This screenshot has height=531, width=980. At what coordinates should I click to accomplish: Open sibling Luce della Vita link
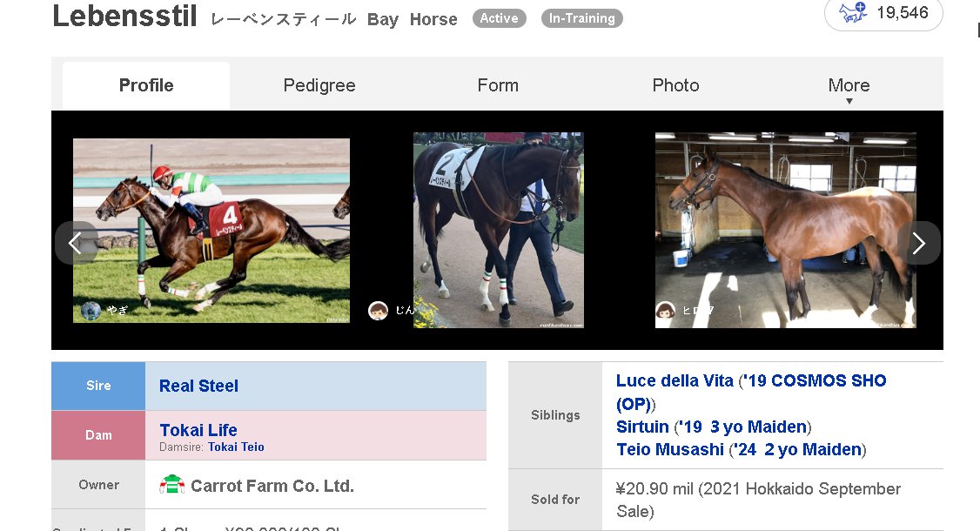pos(675,380)
